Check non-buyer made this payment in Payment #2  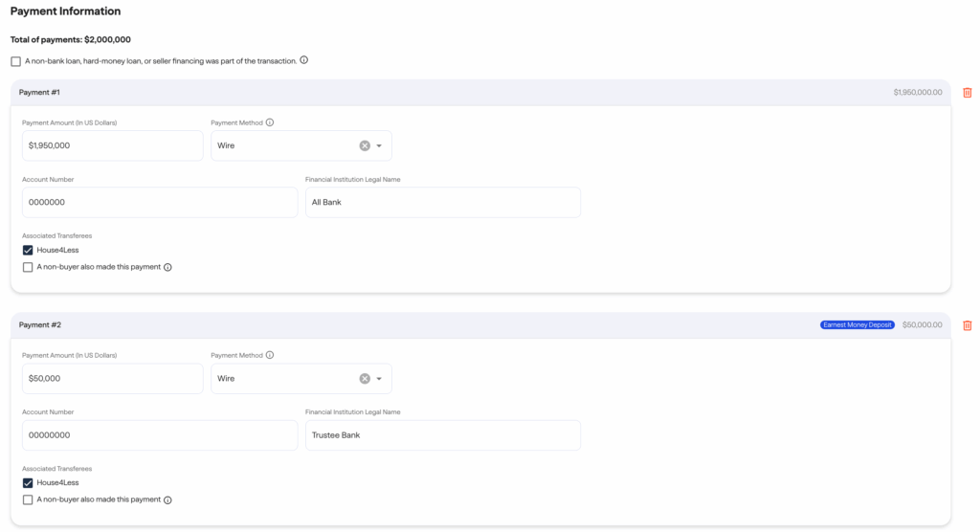28,499
